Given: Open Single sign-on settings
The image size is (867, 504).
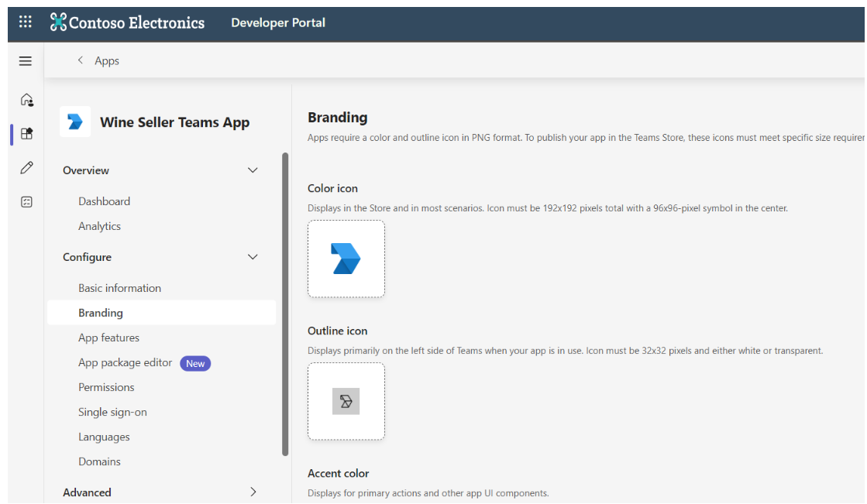Looking at the screenshot, I should pyautogui.click(x=113, y=413).
